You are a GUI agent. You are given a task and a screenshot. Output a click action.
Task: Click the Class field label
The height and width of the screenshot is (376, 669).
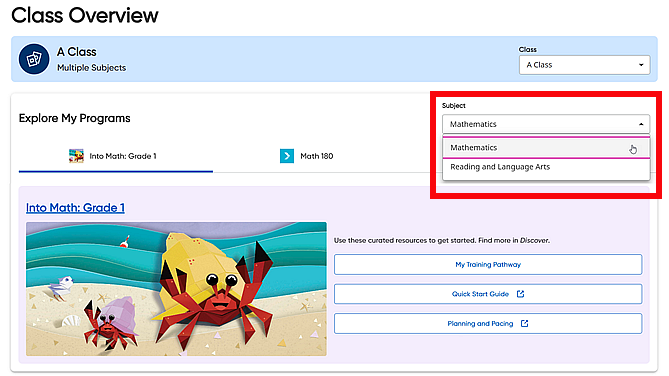[x=527, y=50]
